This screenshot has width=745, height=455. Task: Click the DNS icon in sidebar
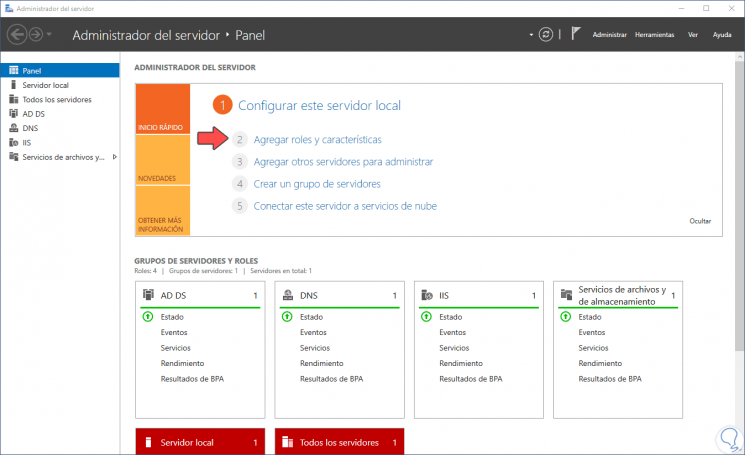pyautogui.click(x=12, y=128)
